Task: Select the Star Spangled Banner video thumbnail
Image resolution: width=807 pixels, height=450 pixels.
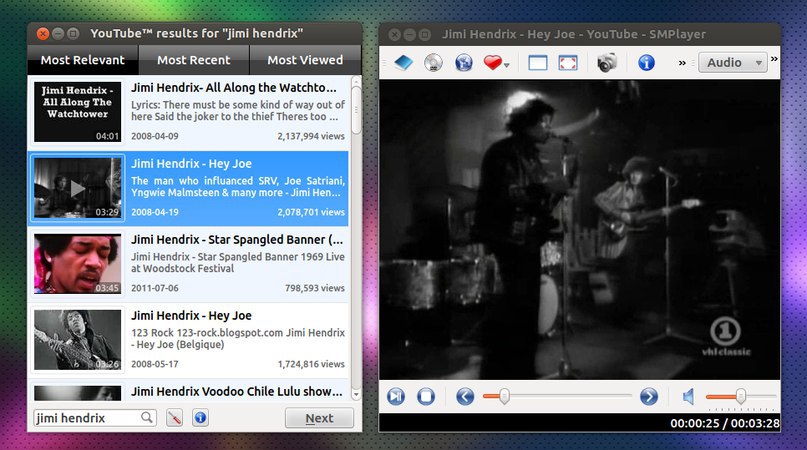Action: (77, 264)
